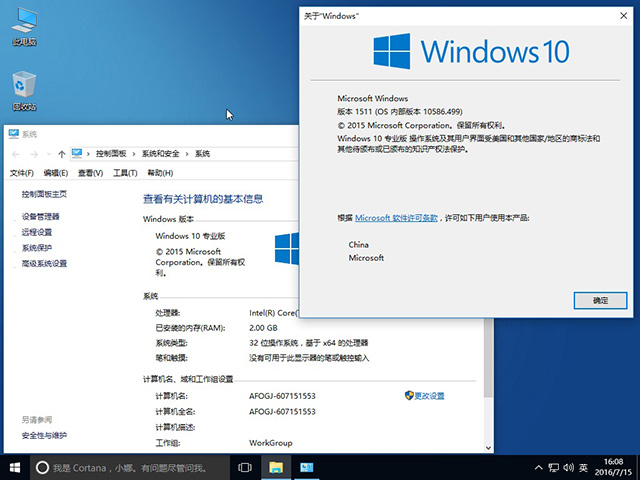Switch the input language indicator 英

pyautogui.click(x=583, y=468)
